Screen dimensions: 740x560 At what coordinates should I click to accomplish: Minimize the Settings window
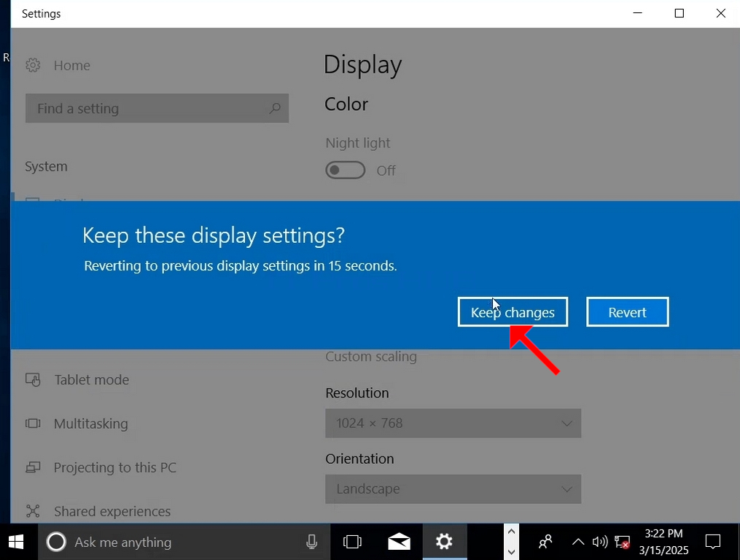coord(638,13)
